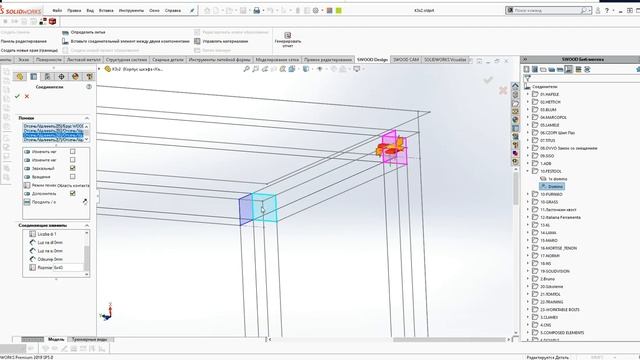Click the green square icon in the top toolbar
The width and height of the screenshot is (640, 360).
coord(338,11)
